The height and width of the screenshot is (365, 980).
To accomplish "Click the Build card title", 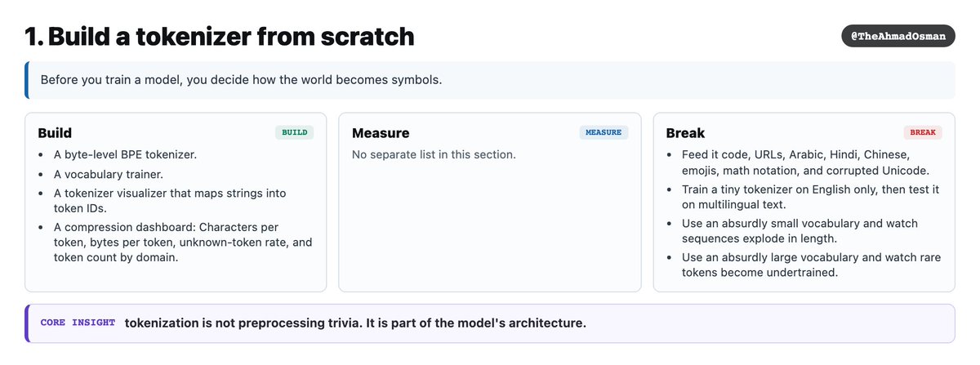I will click(55, 133).
